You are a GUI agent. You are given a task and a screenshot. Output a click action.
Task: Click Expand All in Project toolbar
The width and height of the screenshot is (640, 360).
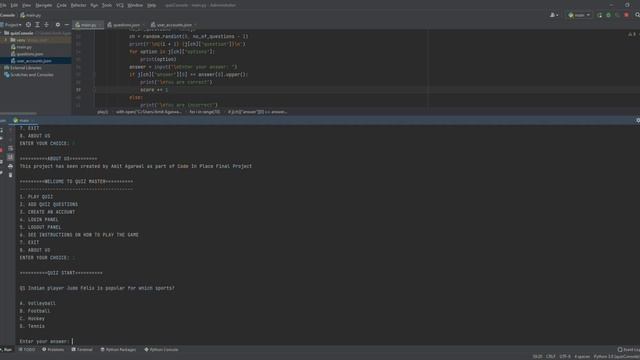tap(38, 25)
